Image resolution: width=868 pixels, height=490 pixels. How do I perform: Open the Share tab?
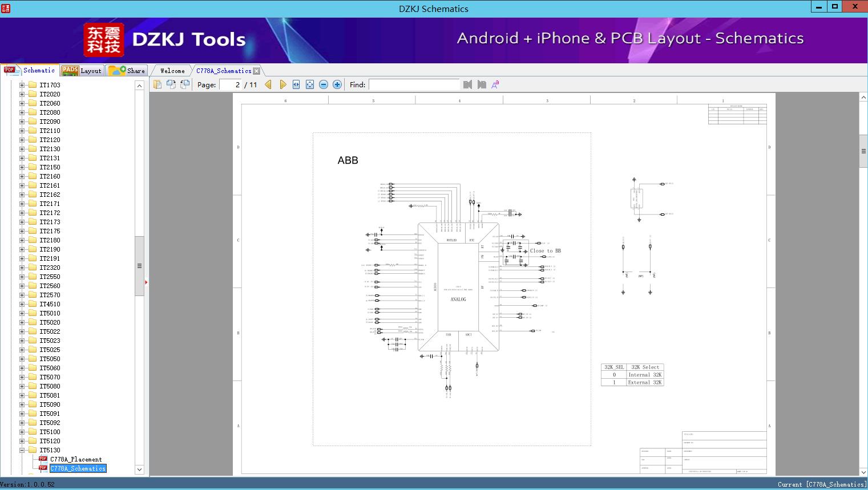127,70
